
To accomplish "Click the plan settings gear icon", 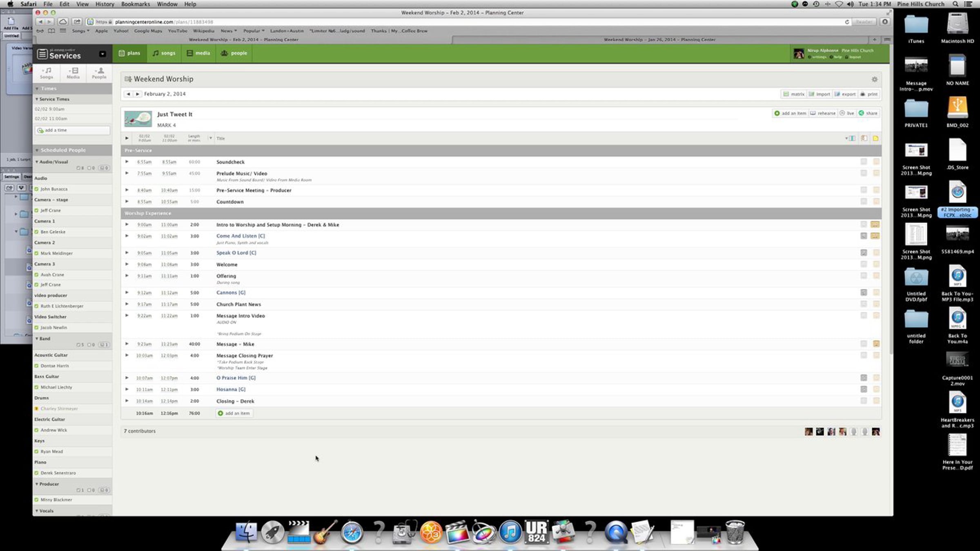I will tap(874, 79).
